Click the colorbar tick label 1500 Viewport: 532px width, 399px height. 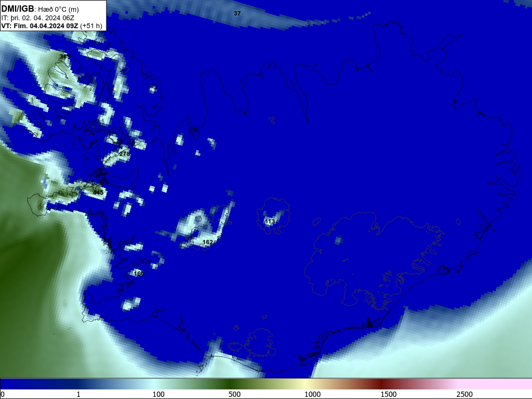point(388,394)
